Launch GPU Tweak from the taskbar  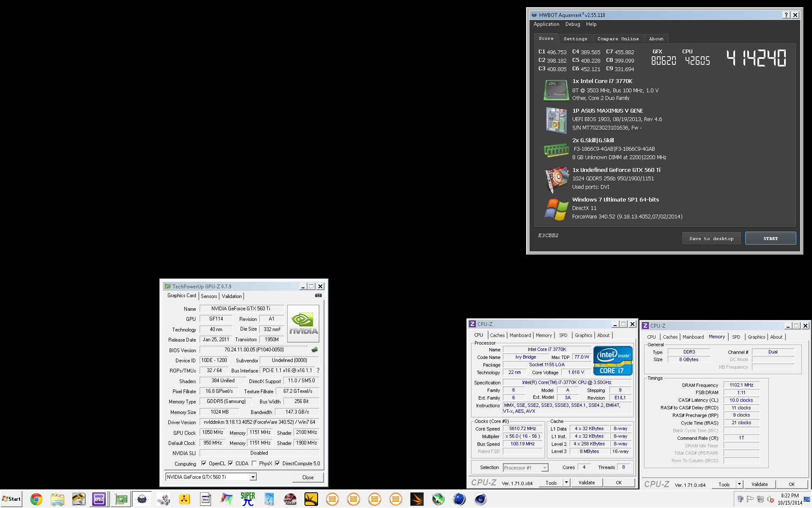[x=290, y=500]
